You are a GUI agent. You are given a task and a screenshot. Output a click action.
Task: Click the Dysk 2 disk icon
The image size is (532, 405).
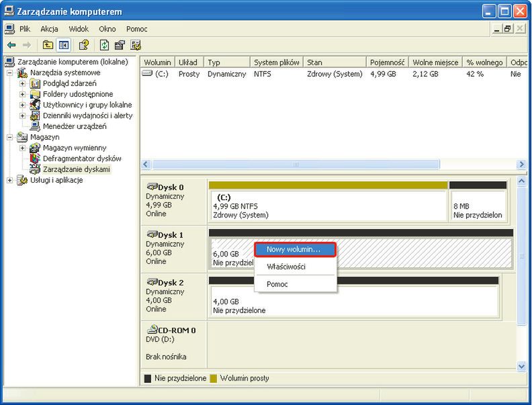tap(152, 283)
